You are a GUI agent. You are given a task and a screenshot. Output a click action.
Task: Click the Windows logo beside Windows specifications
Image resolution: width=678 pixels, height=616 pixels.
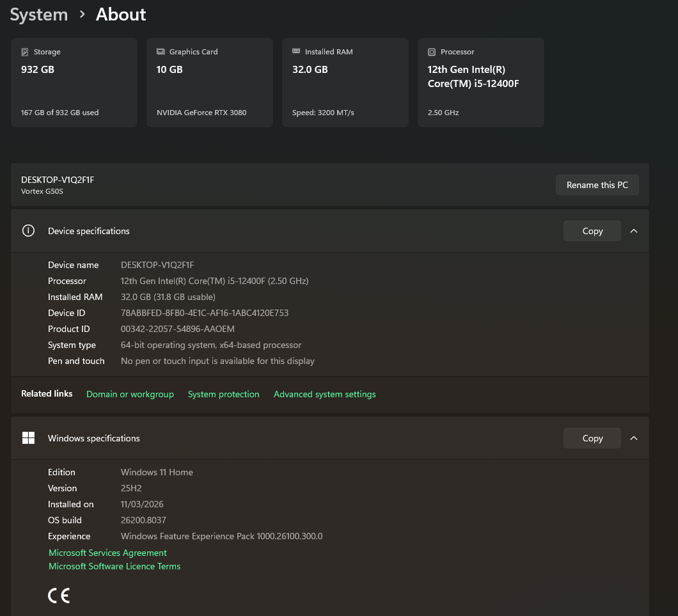[x=28, y=438]
